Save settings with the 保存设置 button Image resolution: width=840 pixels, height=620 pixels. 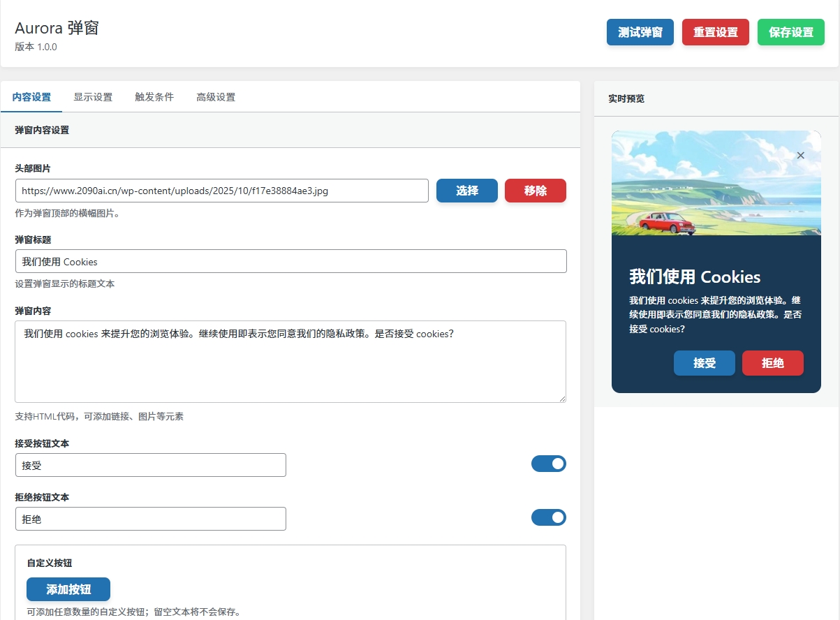790,32
